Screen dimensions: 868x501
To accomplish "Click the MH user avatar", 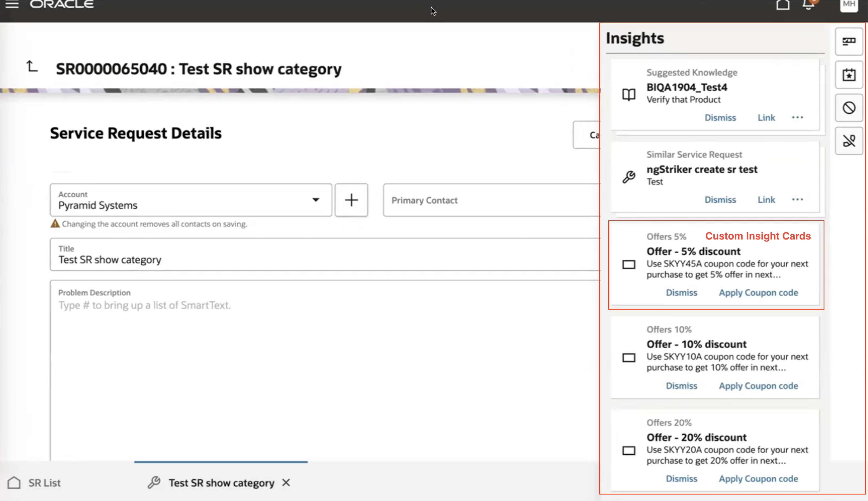I will coord(848,5).
